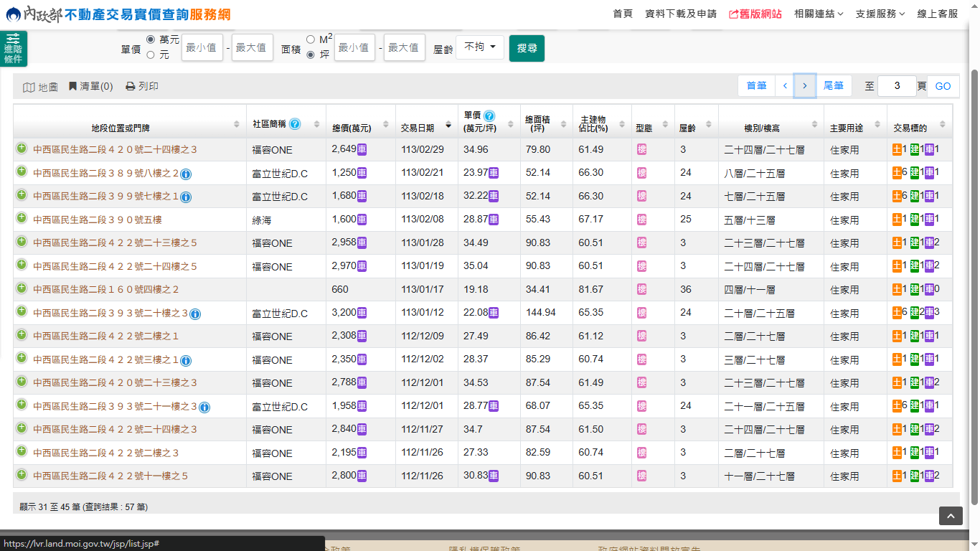Click info icon beside 389號八樓之2
Image resolution: width=980 pixels, height=551 pixels.
pos(186,174)
